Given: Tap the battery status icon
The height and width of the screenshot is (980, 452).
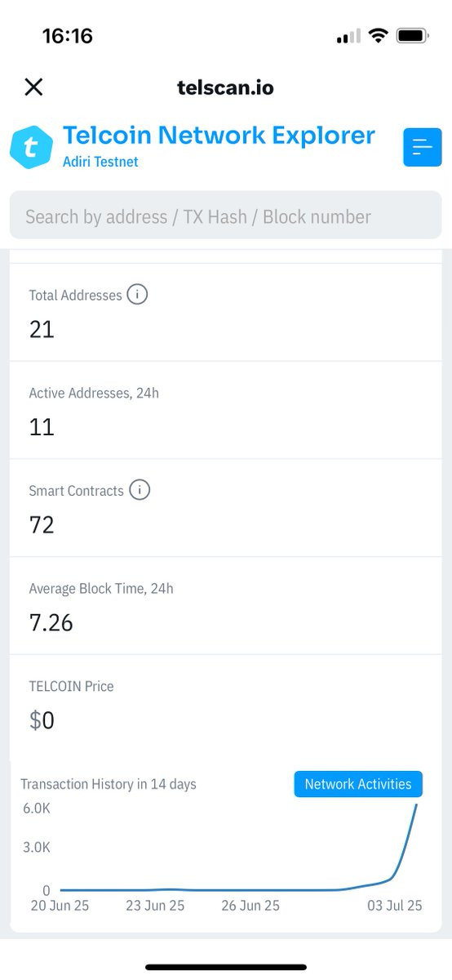Looking at the screenshot, I should [412, 36].
